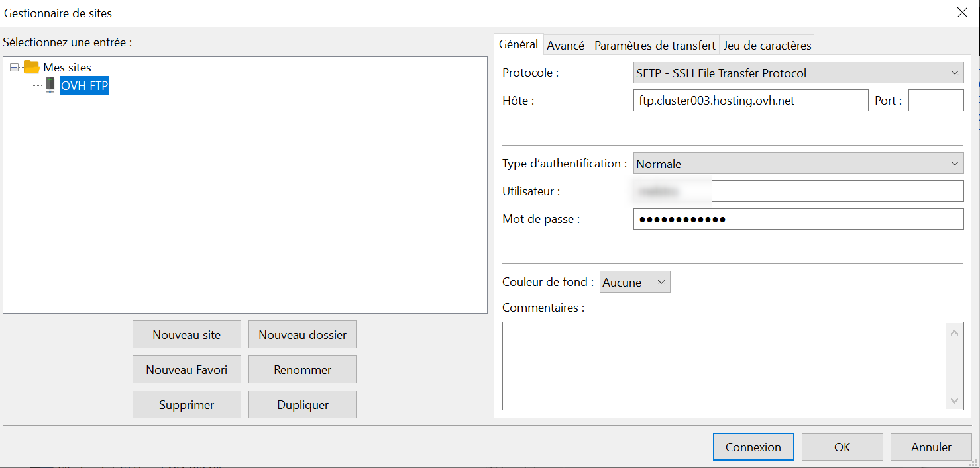Collapse the Mes sites tree node
This screenshot has height=468, width=980.
point(15,68)
